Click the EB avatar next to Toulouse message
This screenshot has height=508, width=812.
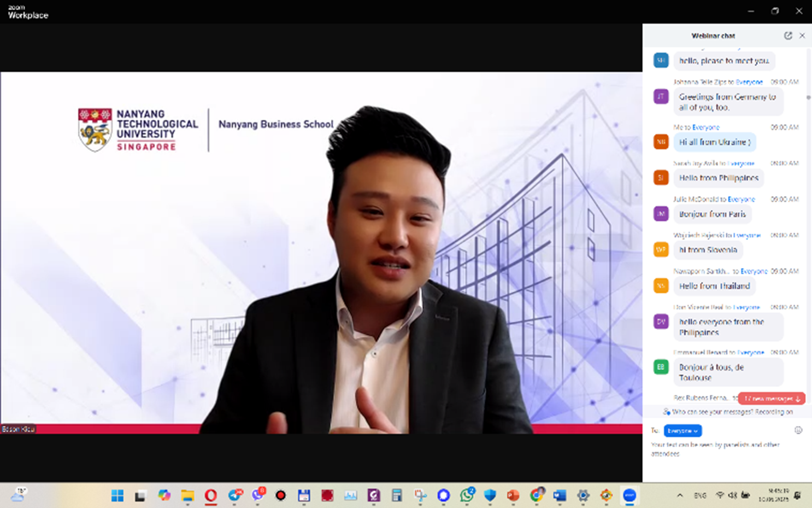tap(661, 367)
